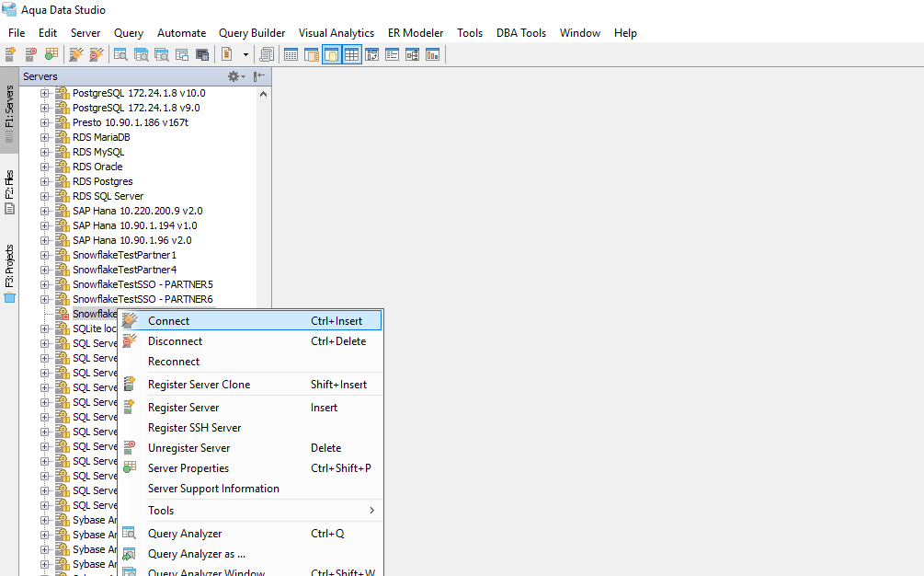The image size is (924, 576).
Task: Click the Unregister Server toolbar icon
Action: [30, 55]
